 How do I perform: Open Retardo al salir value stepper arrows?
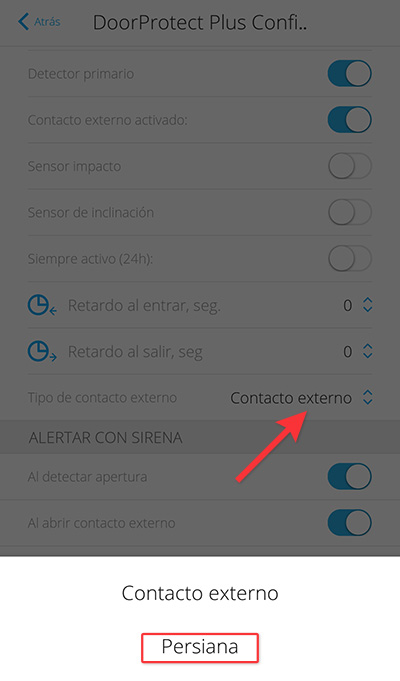(367, 351)
